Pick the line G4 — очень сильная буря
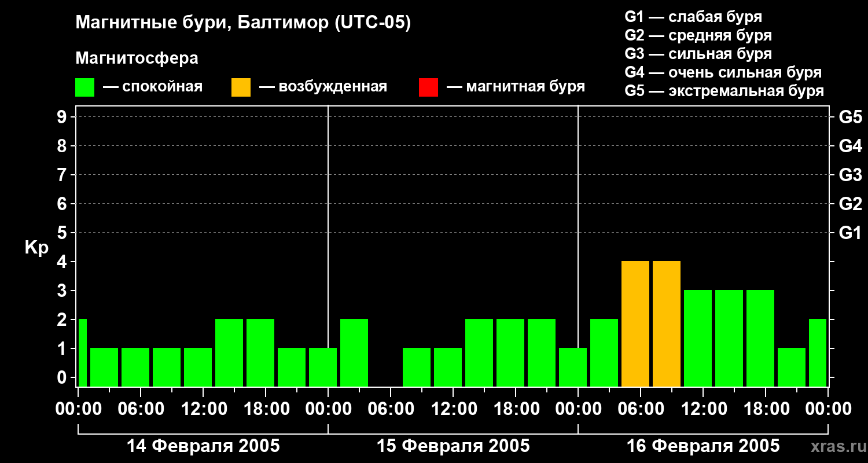The image size is (868, 463). pyautogui.click(x=723, y=72)
